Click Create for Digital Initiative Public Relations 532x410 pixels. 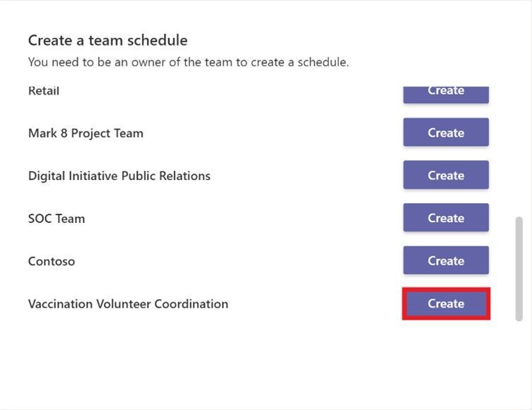(x=446, y=175)
